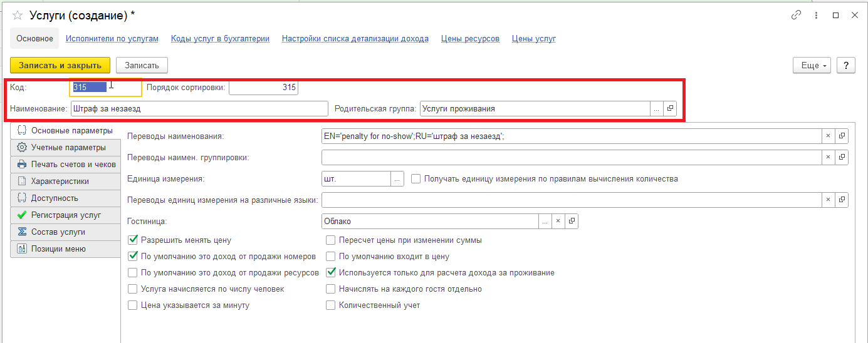
Task: Open Цены услуг link
Action: 534,39
